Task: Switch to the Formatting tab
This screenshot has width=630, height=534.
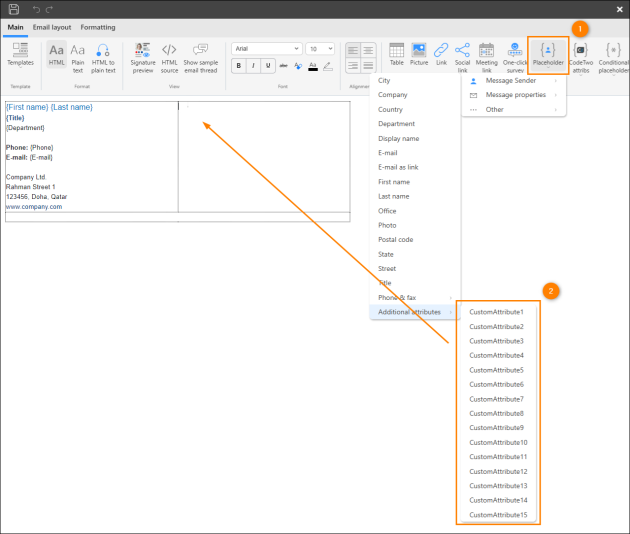Action: tap(98, 27)
